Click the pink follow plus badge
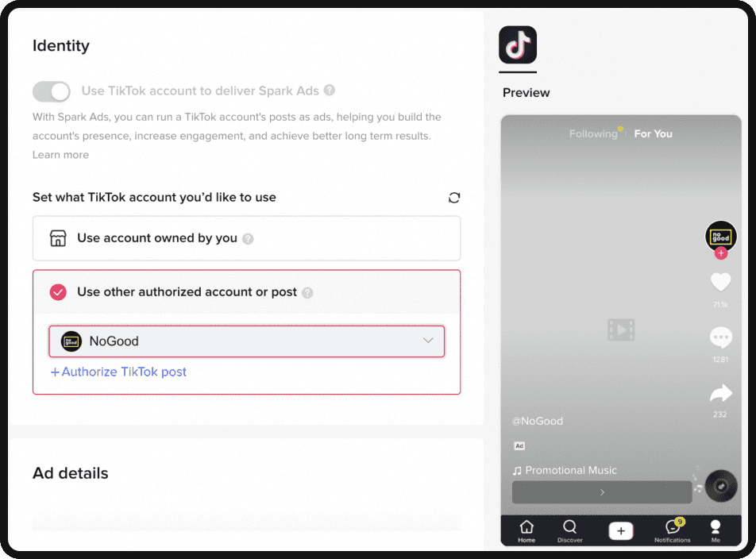Image resolution: width=756 pixels, height=559 pixels. [x=720, y=253]
